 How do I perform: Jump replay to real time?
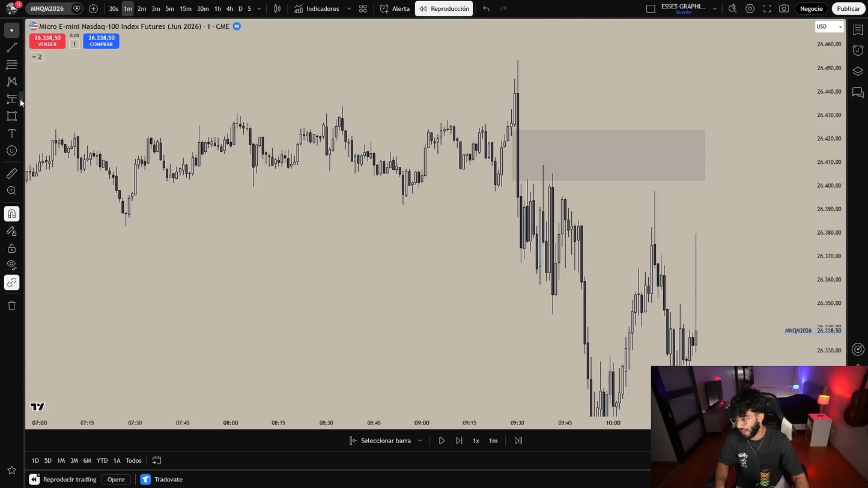pyautogui.click(x=518, y=441)
